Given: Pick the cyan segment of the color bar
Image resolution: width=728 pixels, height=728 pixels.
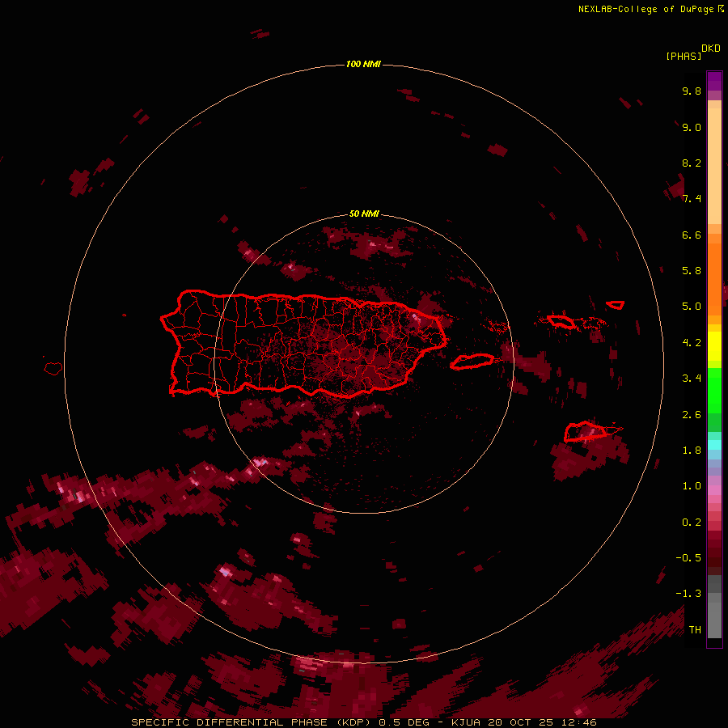Looking at the screenshot, I should tap(714, 445).
